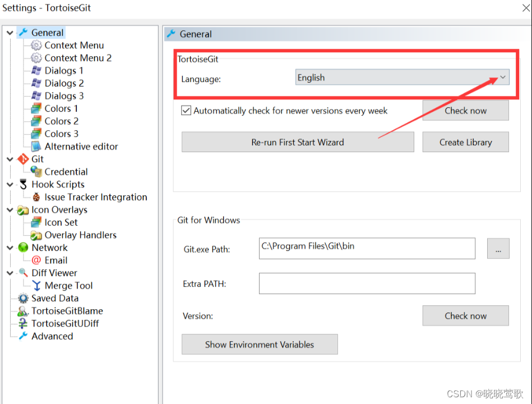Click the TortoiseGitUDiff icon
The height and width of the screenshot is (404, 532).
click(23, 323)
